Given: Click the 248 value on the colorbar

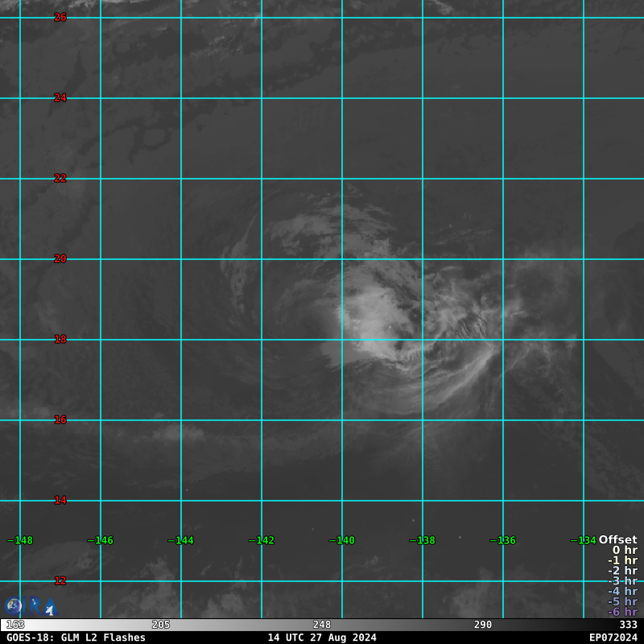Looking at the screenshot, I should [322, 625].
